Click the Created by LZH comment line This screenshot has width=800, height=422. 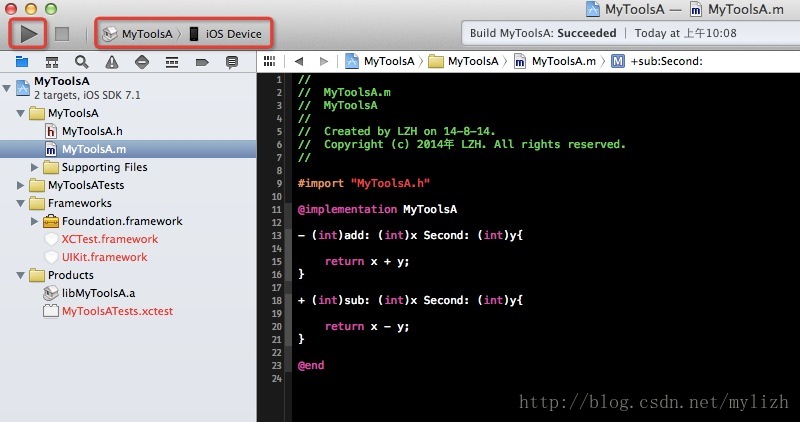(x=397, y=131)
